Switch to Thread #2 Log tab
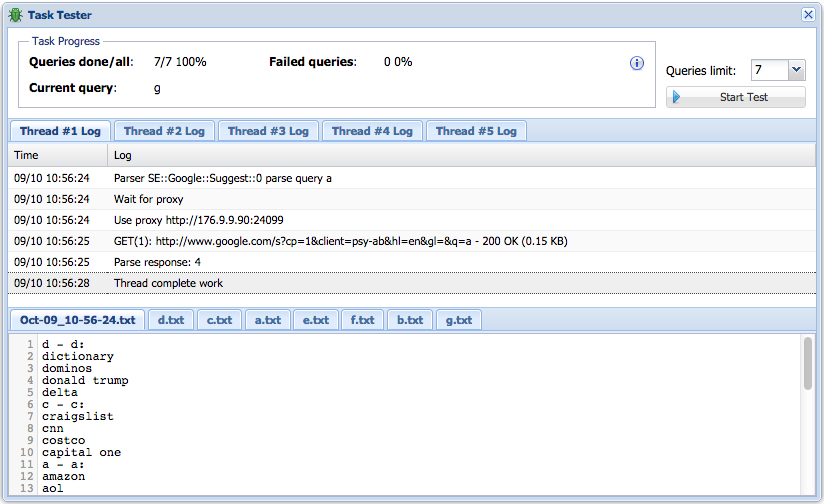Screen dimensions: 824x504 pos(164,131)
